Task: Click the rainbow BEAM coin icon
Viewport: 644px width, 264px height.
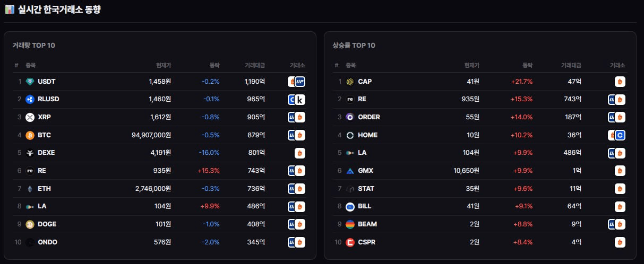Action: point(350,224)
